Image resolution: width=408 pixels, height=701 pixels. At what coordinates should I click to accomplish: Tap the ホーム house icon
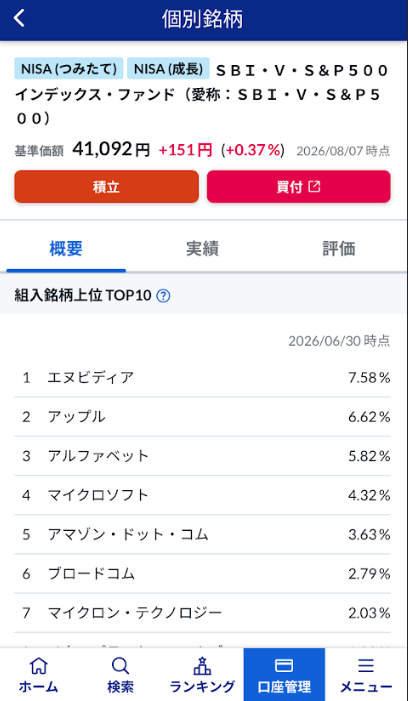[38, 666]
